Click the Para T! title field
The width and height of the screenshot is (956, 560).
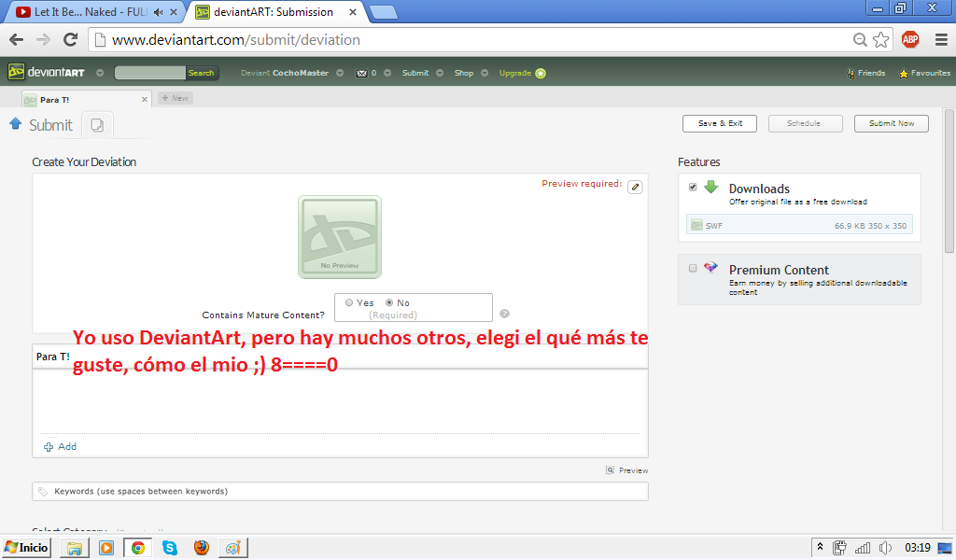pyautogui.click(x=340, y=357)
